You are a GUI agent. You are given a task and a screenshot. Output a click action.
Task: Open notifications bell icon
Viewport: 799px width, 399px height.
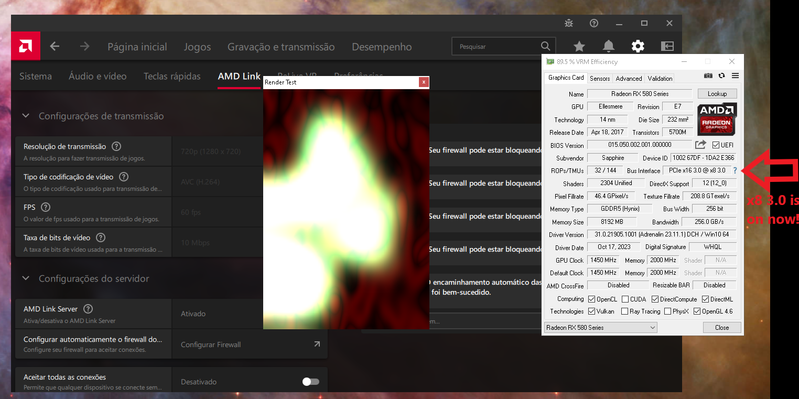[608, 46]
